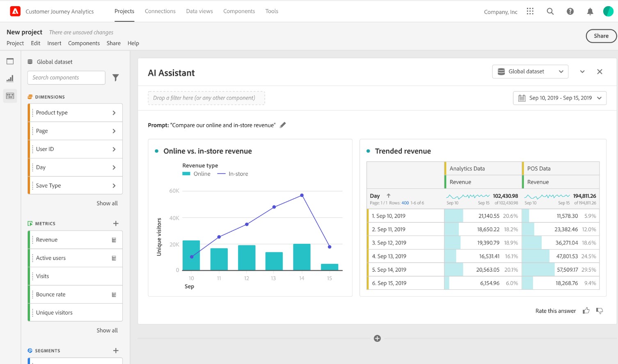Open the Panels icon in left rail

10,62
